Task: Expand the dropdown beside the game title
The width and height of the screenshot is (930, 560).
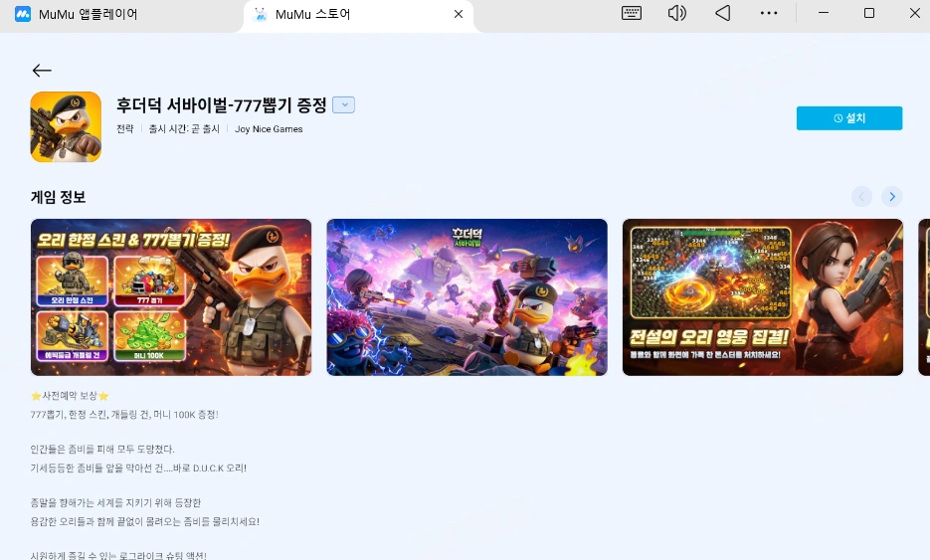Action: pos(343,105)
